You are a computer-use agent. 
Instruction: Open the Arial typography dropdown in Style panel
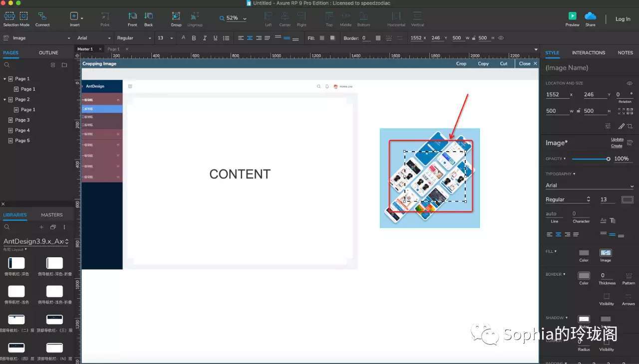click(590, 185)
